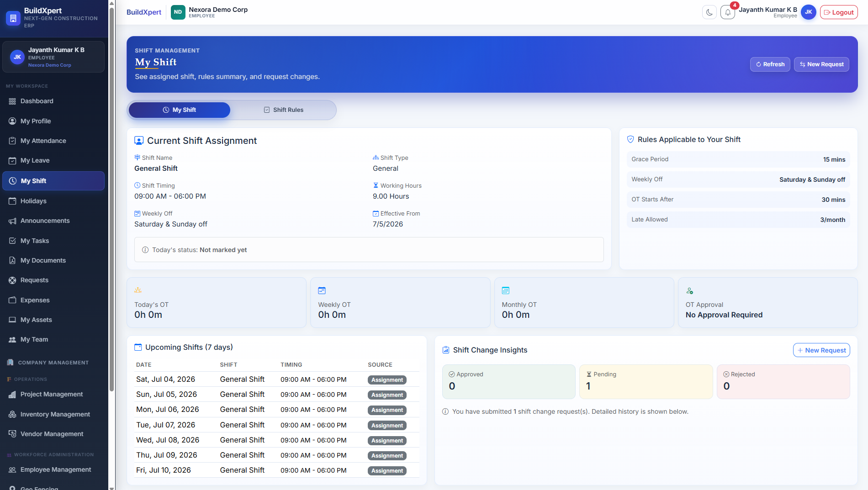Click the Company Management section header
The height and width of the screenshot is (490, 868).
[53, 363]
